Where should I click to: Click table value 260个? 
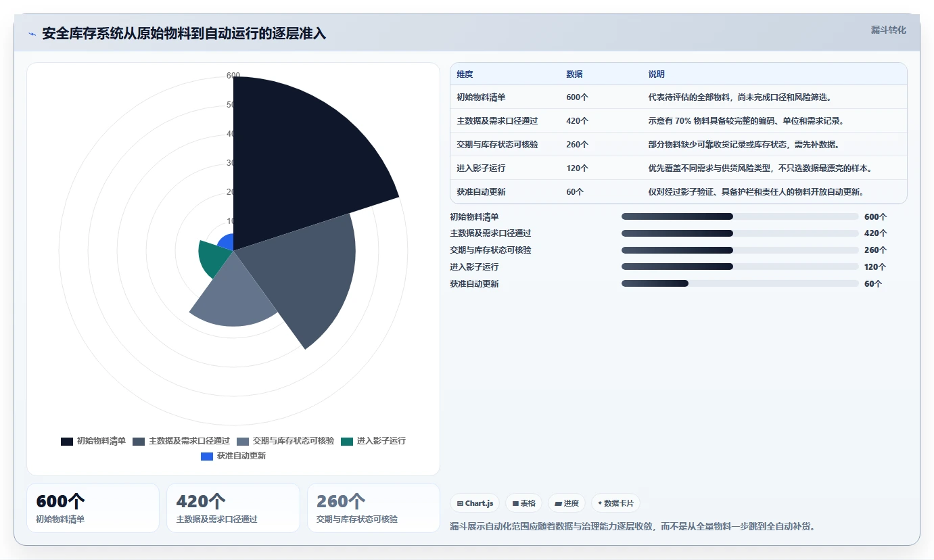(577, 145)
